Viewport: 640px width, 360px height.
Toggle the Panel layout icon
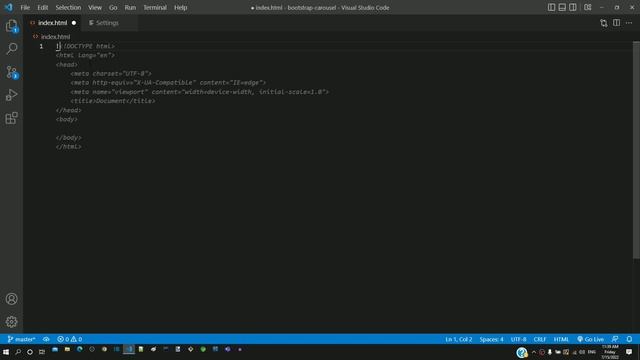(x=562, y=7)
